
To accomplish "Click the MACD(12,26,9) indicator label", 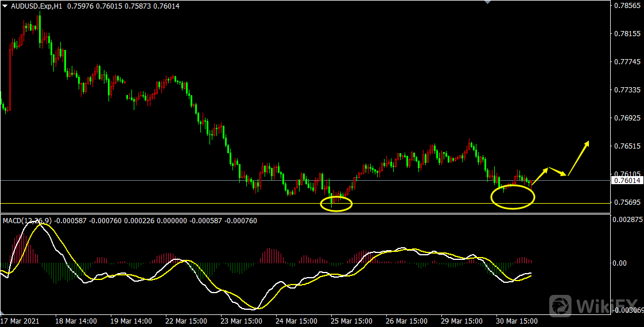I will (x=28, y=221).
